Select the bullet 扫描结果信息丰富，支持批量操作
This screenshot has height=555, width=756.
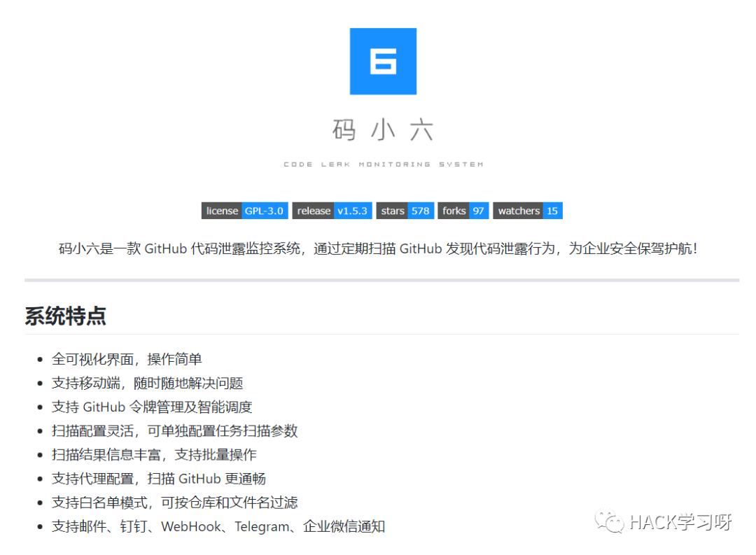coord(154,455)
